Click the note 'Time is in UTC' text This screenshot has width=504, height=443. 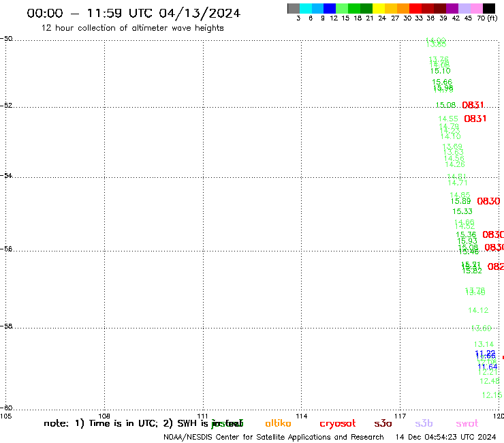click(123, 423)
